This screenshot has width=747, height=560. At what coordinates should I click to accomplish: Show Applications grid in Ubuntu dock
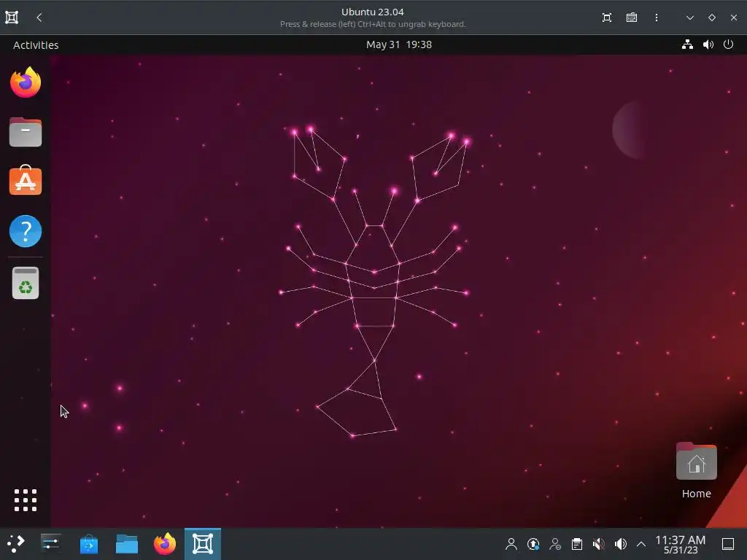tap(26, 500)
